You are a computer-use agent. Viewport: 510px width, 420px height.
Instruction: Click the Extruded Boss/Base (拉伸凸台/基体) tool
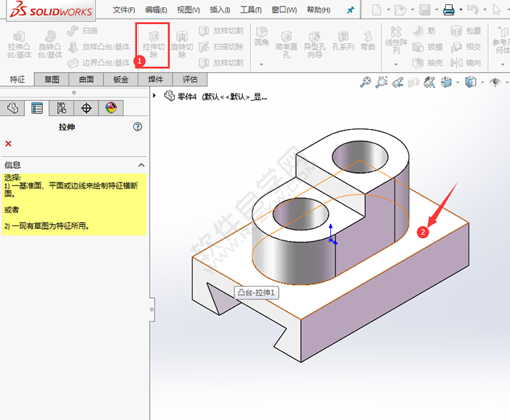pos(19,45)
